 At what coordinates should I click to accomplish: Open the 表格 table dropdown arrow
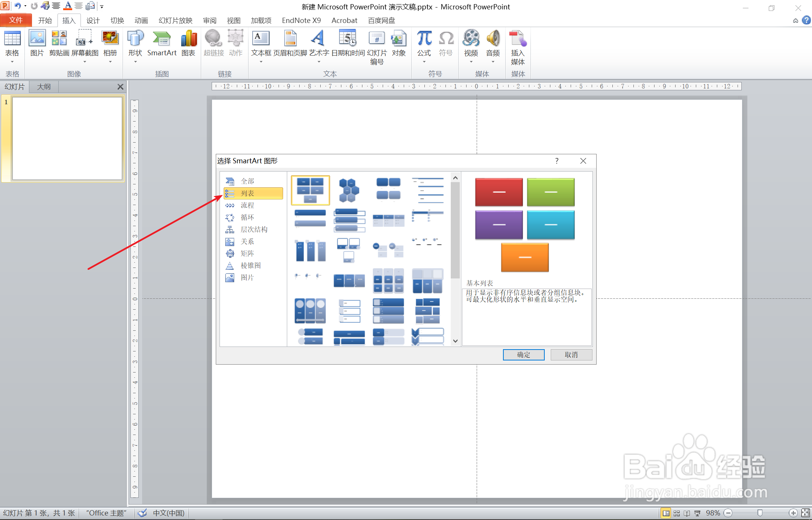point(12,62)
